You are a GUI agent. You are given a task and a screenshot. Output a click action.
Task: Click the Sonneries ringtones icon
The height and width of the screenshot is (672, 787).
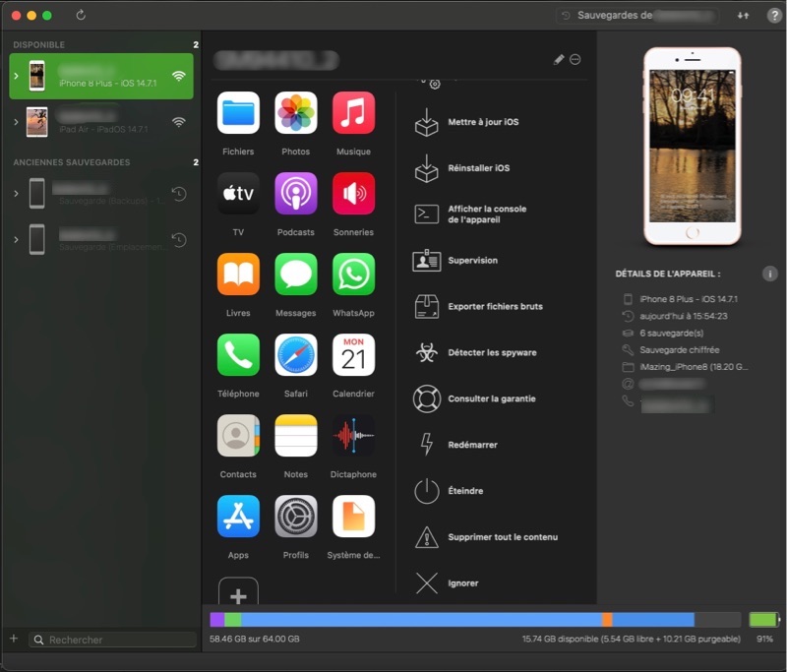[x=353, y=194]
